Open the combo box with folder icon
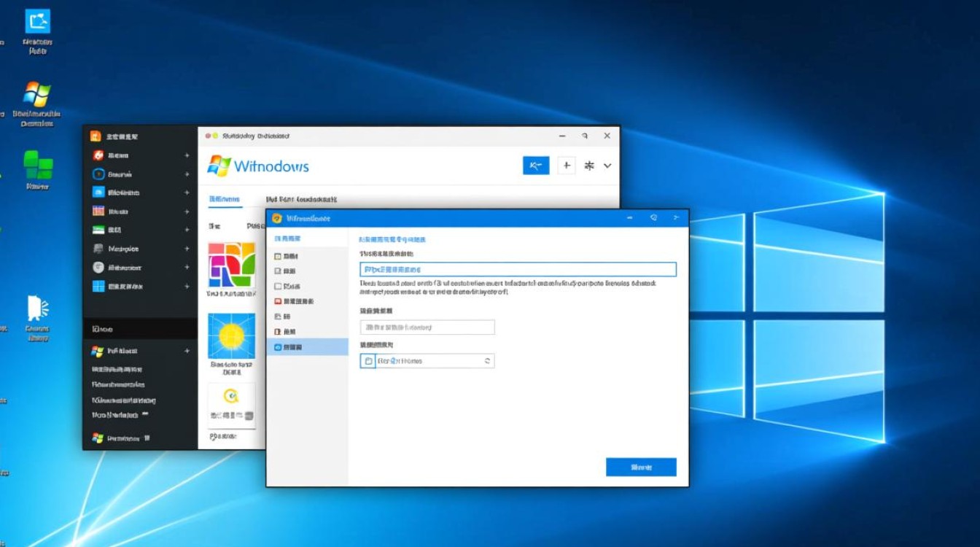 point(427,361)
